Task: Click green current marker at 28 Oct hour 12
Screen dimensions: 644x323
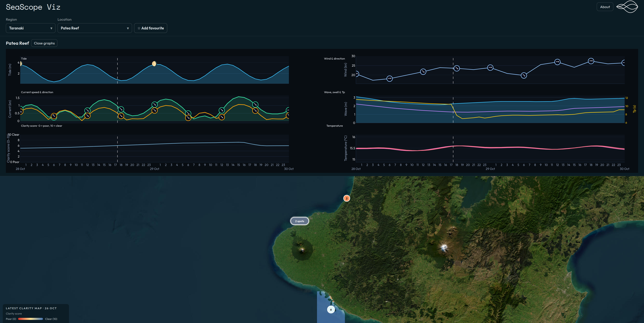Action: pos(87,110)
